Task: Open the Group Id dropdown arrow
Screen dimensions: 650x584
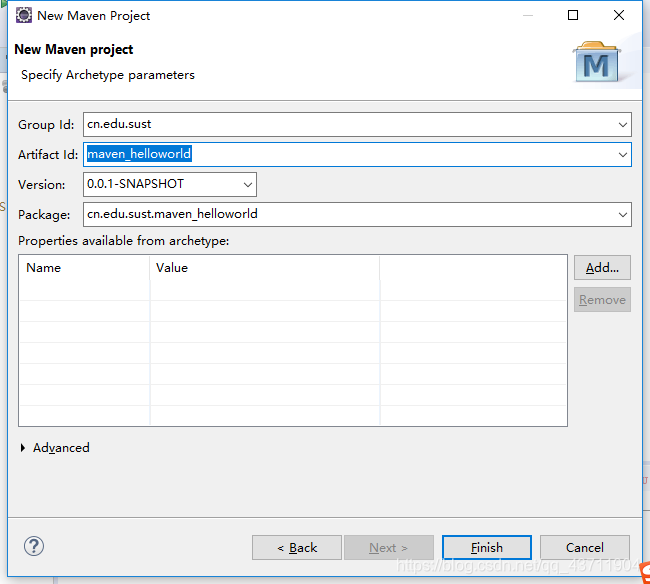Action: pos(622,124)
